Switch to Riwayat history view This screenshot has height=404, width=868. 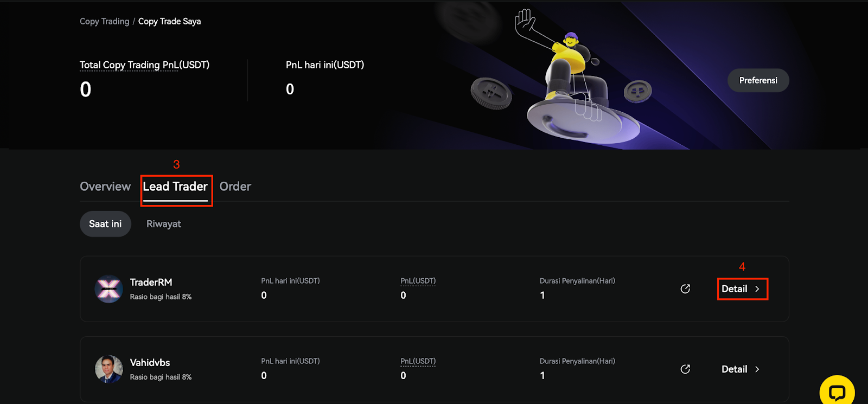point(164,224)
